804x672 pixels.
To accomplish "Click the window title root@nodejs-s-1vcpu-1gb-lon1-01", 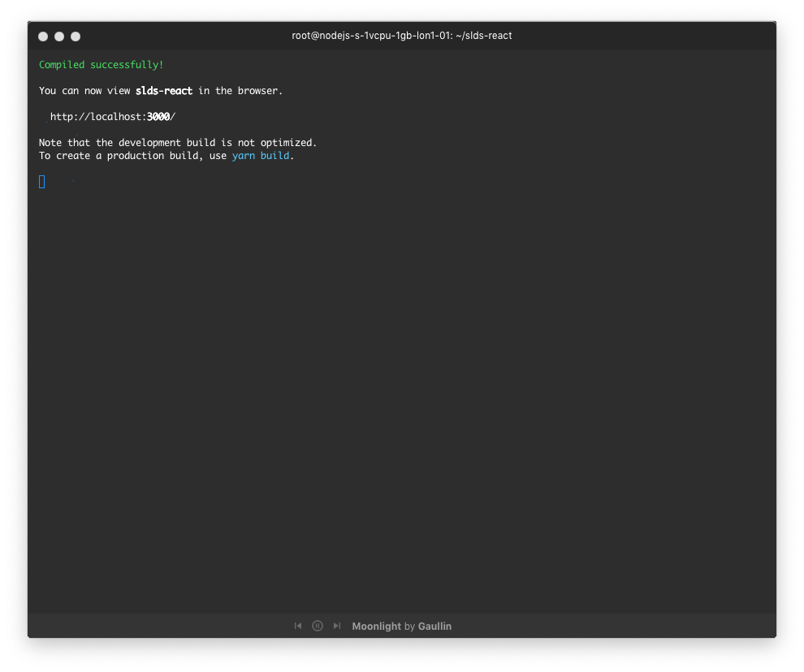I will (371, 36).
